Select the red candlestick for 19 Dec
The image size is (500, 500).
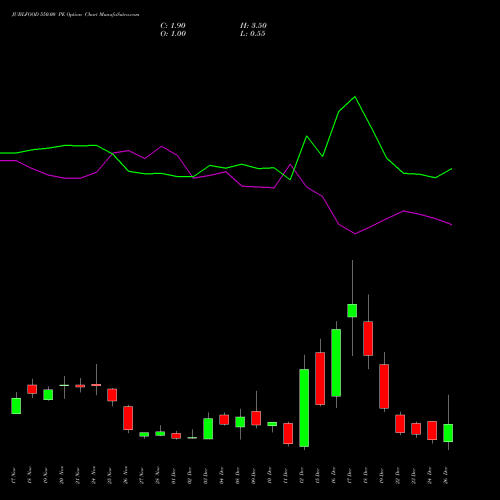point(384,386)
